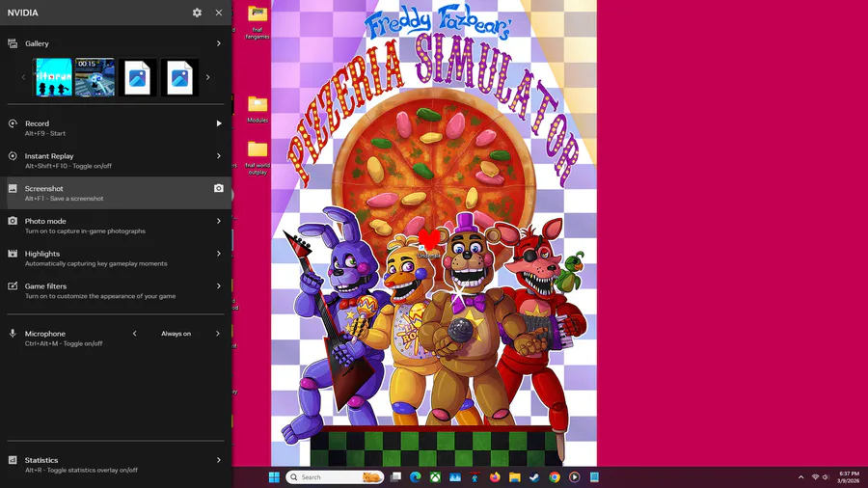
Task: Start recording with the Record play arrow
Action: coord(219,123)
